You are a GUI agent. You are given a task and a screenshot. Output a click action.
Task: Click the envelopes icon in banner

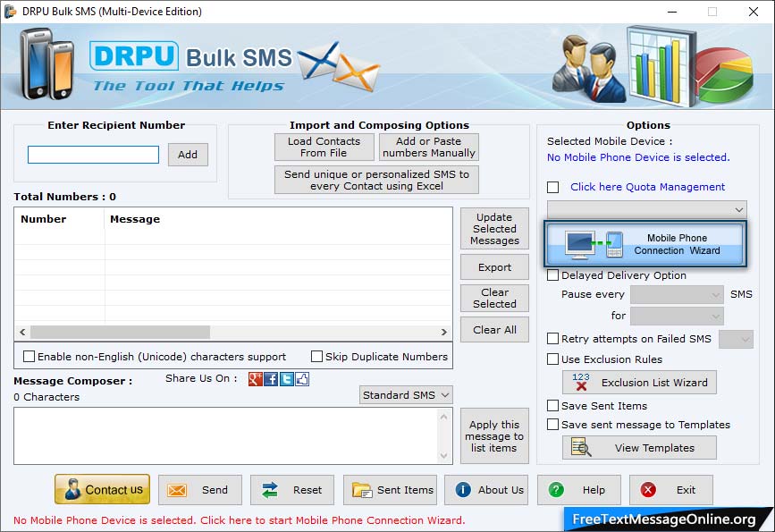click(338, 67)
